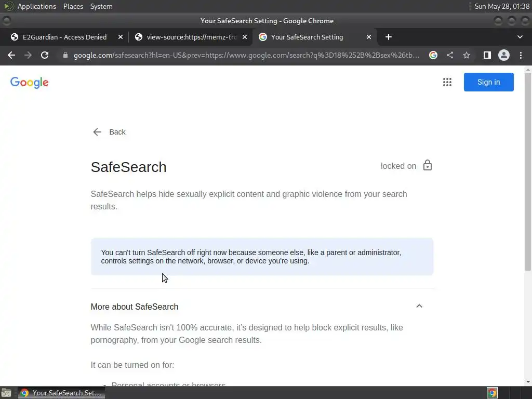Open a new tab with plus icon
Viewport: 532px width, 399px height.
pyautogui.click(x=389, y=37)
